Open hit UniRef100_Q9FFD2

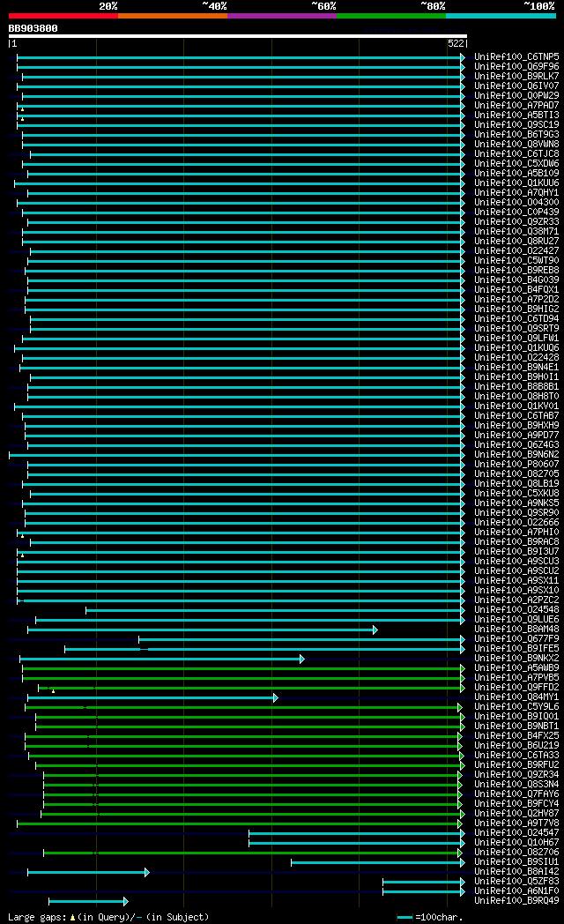[516, 687]
